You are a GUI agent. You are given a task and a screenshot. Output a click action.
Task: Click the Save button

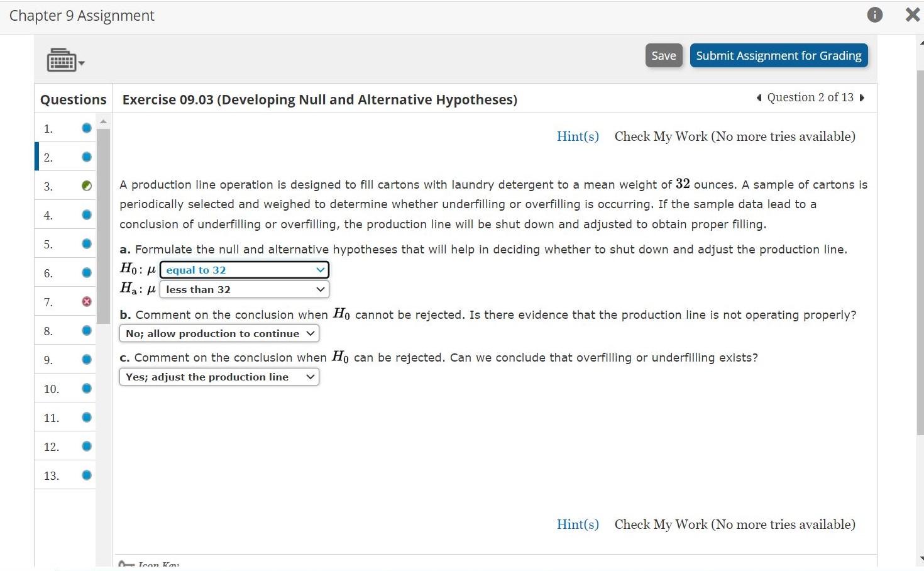[x=663, y=55]
